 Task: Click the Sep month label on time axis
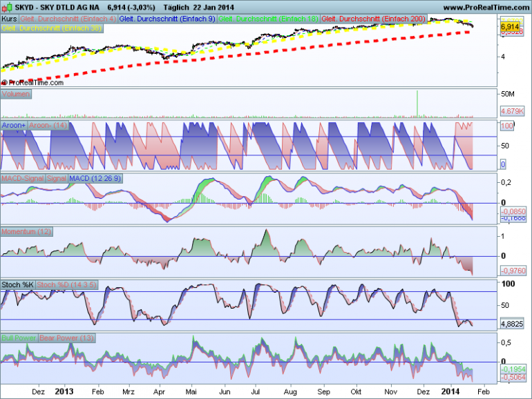323,392
